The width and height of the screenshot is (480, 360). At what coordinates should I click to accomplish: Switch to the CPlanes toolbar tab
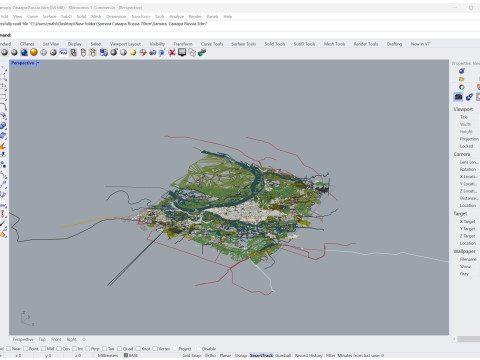(x=27, y=44)
